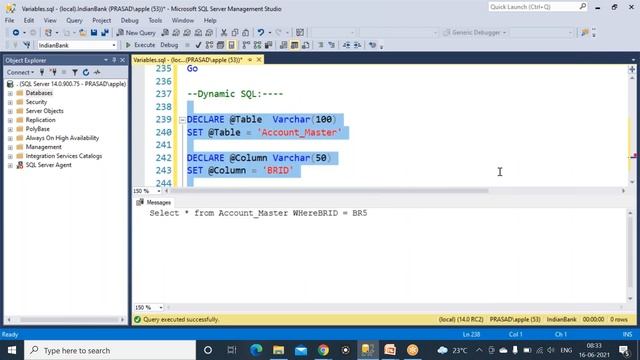The image size is (640, 360).
Task: Toggle Include Live Query Statistics
Action: click(257, 45)
